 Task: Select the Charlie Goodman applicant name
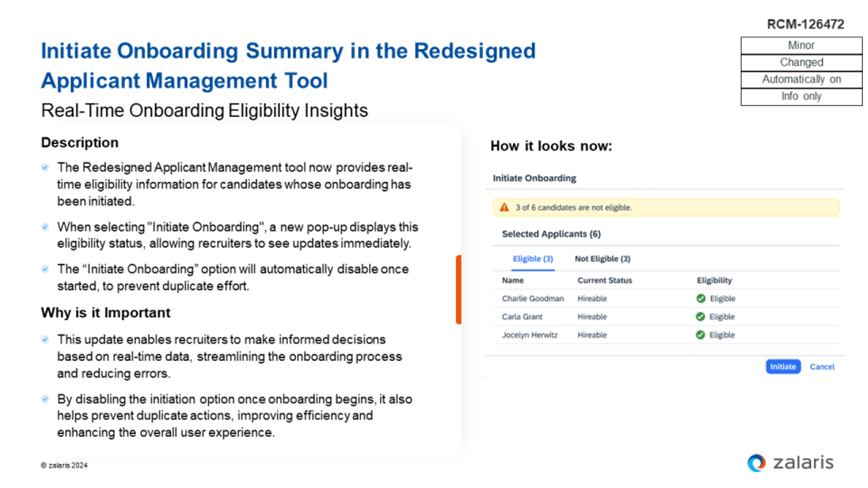pos(533,298)
